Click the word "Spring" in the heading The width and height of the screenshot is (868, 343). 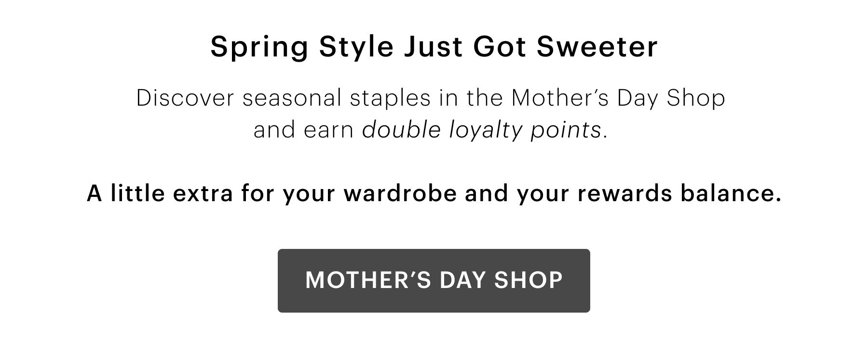pos(259,47)
